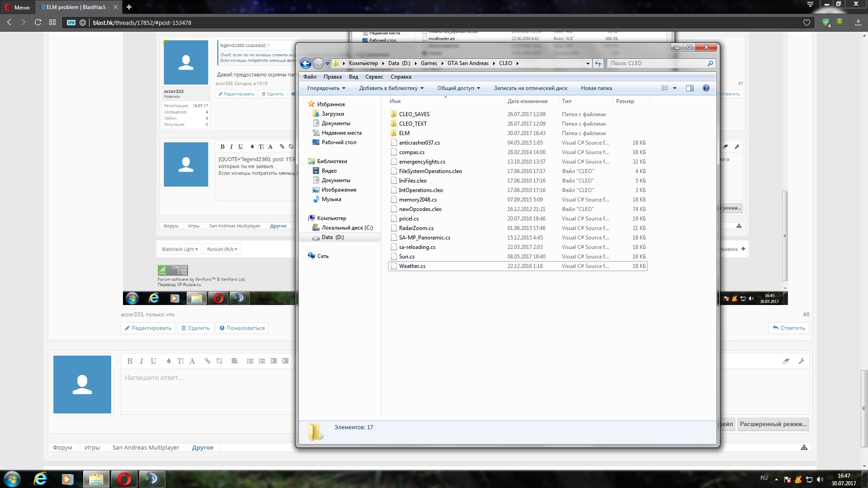Open Russian (RU) language dropdown
Screen dimensions: 868x488
pos(222,249)
